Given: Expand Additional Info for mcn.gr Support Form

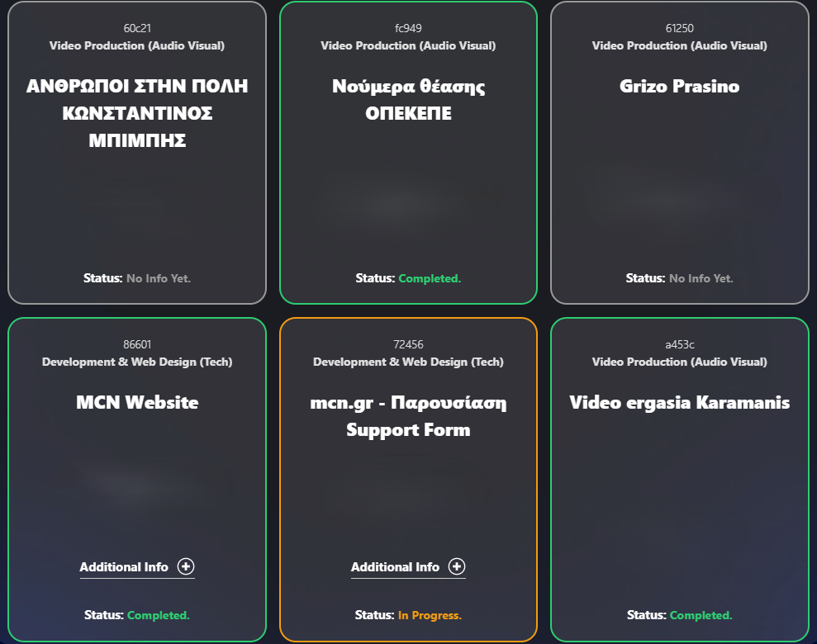Looking at the screenshot, I should click(x=408, y=567).
